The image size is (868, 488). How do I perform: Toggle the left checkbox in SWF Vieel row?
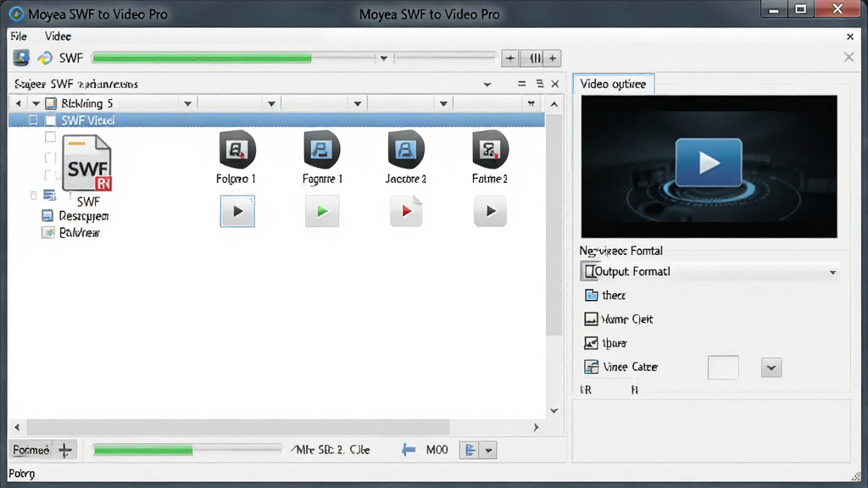tap(33, 120)
